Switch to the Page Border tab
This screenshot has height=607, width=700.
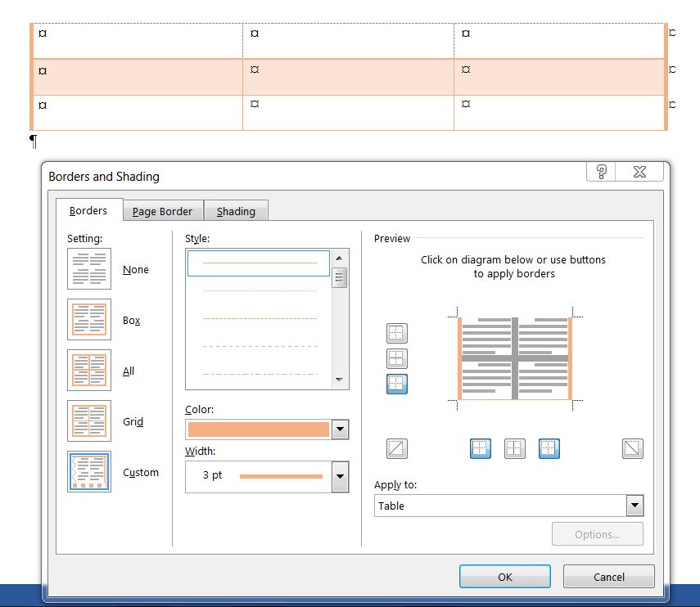[x=162, y=211]
